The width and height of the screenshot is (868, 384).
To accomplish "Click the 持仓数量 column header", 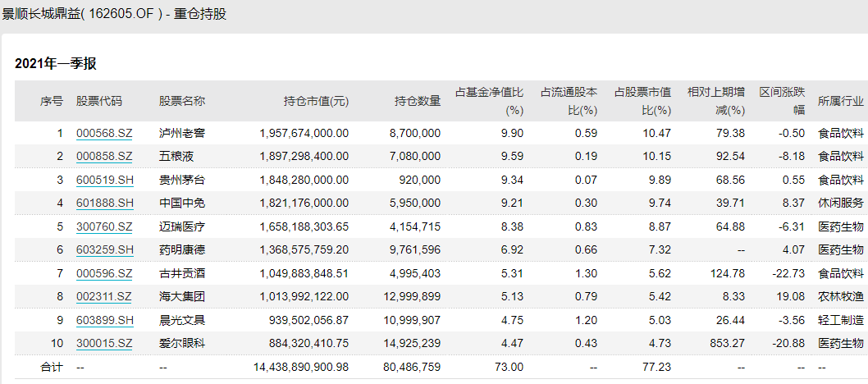I will click(x=418, y=101).
